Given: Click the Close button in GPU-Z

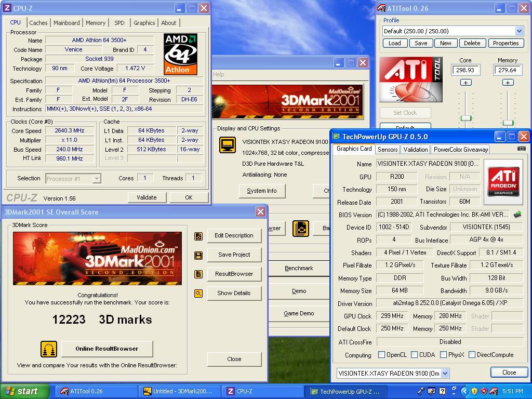Looking at the screenshot, I should click(x=509, y=373).
